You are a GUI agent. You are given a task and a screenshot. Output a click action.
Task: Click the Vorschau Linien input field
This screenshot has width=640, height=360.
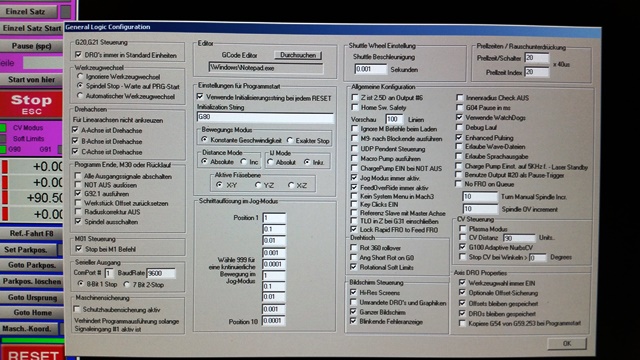[x=394, y=119]
